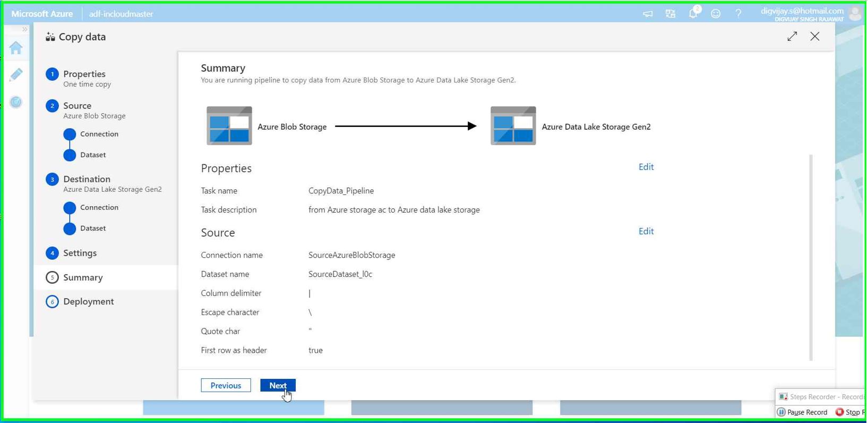This screenshot has width=868, height=423.
Task: Select the Summary step
Action: pyautogui.click(x=106, y=277)
